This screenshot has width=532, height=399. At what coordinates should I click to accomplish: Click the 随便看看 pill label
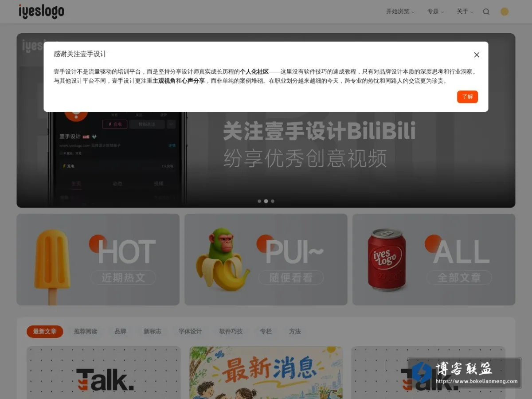tap(291, 278)
